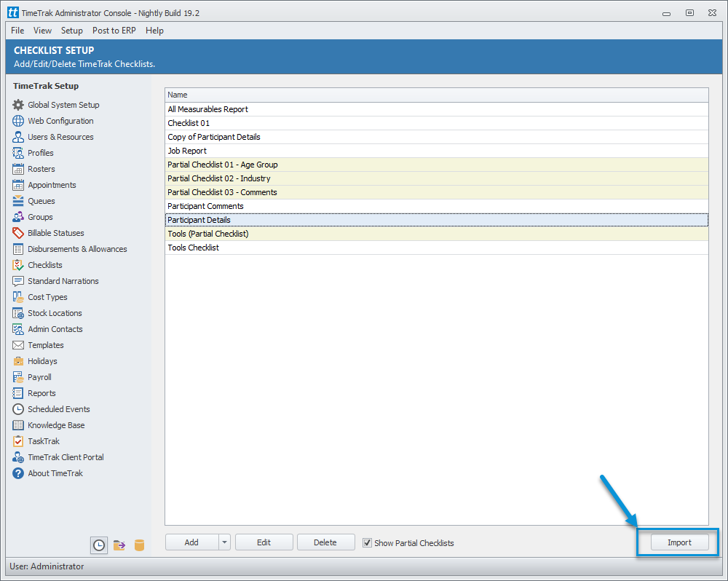Open the File menu

(x=17, y=31)
